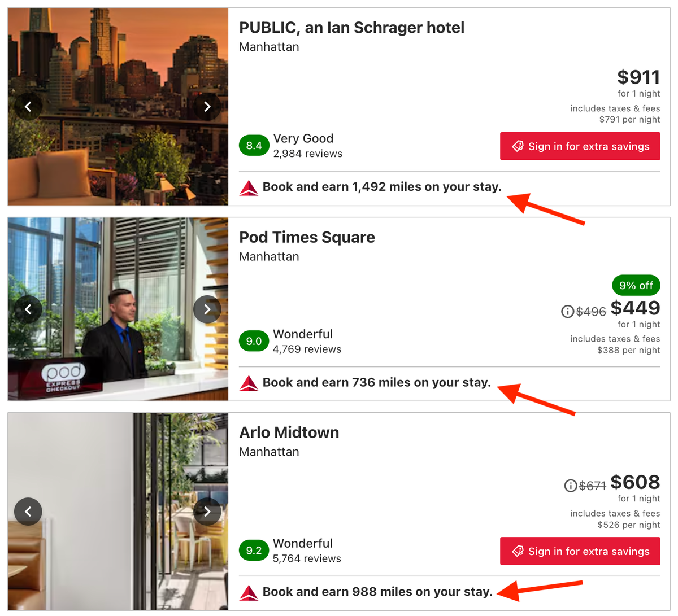Open Arlo Midtown hotel title
The width and height of the screenshot is (678, 616).
(289, 432)
